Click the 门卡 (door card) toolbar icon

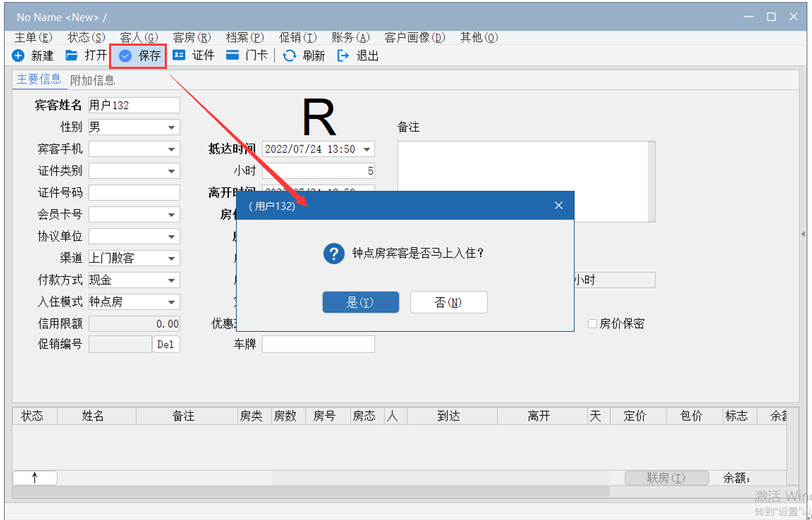point(232,55)
